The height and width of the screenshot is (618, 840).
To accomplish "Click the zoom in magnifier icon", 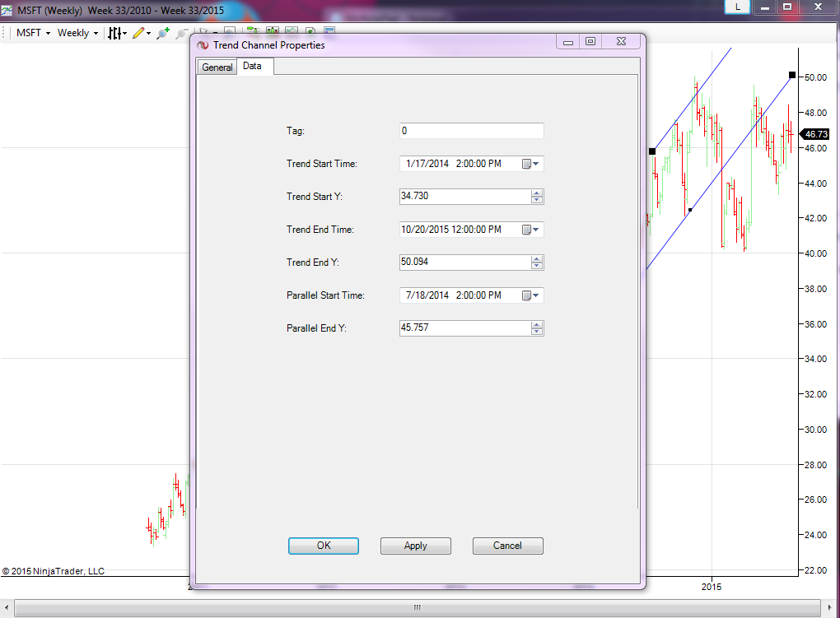I will (x=163, y=33).
